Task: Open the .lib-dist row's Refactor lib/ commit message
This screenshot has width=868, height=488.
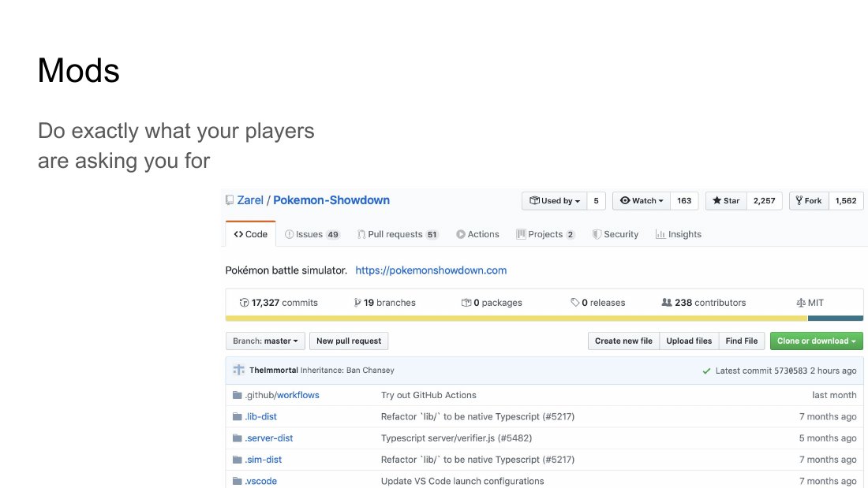Action: (x=477, y=416)
